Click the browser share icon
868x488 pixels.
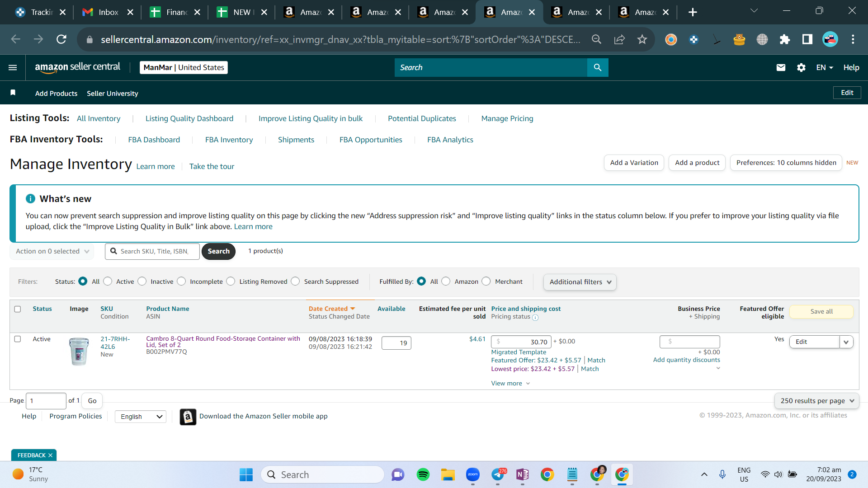point(619,39)
